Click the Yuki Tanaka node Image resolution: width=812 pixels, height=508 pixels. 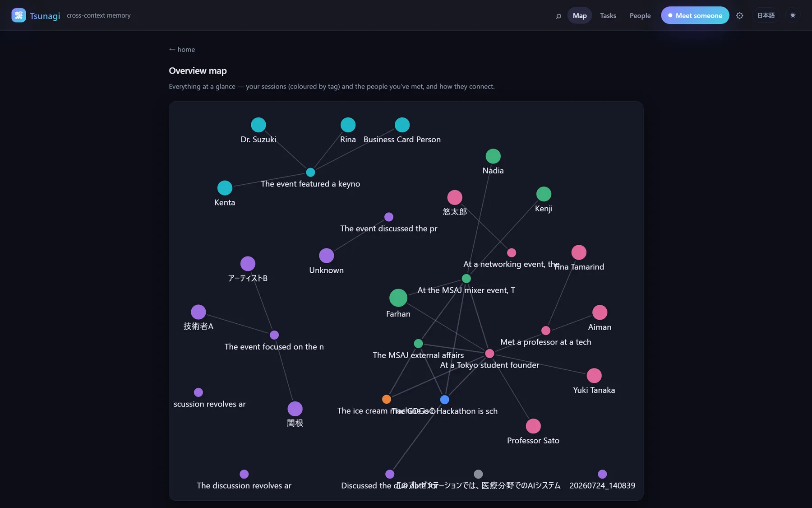(x=594, y=376)
